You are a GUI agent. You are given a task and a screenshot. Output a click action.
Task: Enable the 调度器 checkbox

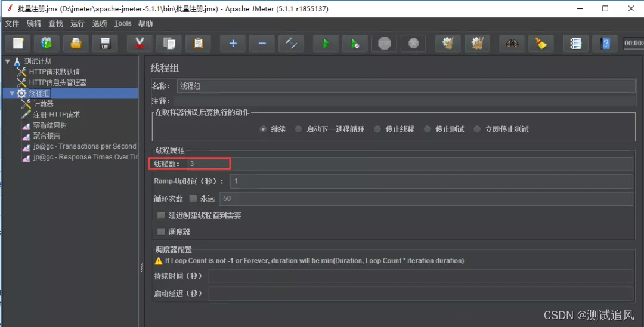[x=161, y=232]
